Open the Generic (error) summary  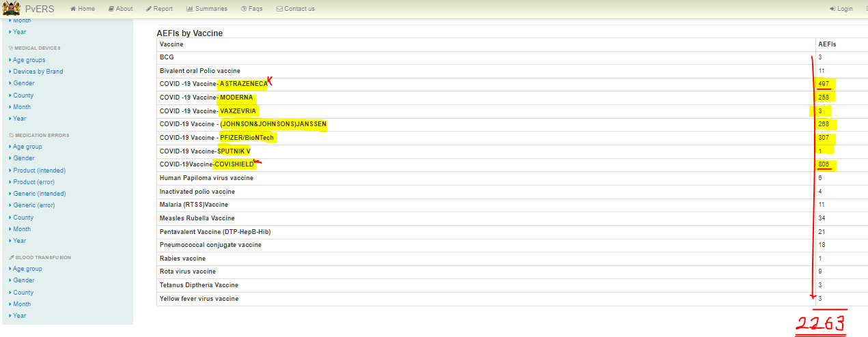coord(33,205)
